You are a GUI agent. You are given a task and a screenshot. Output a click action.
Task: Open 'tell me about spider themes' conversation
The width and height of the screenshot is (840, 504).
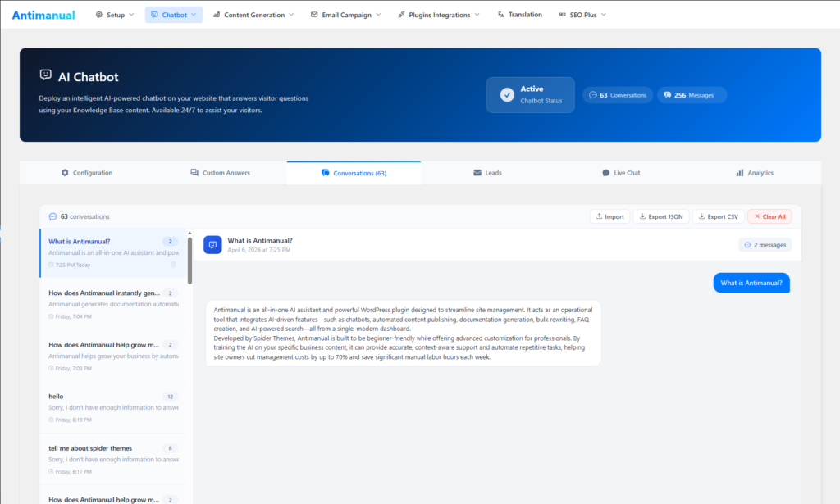[113, 460]
